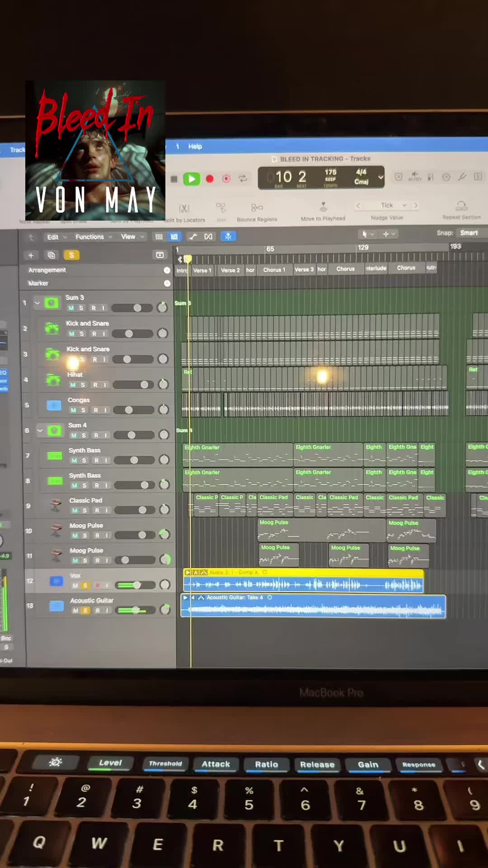
Task: Select the Acoustic Guitar Take 4 region
Action: tap(313, 606)
